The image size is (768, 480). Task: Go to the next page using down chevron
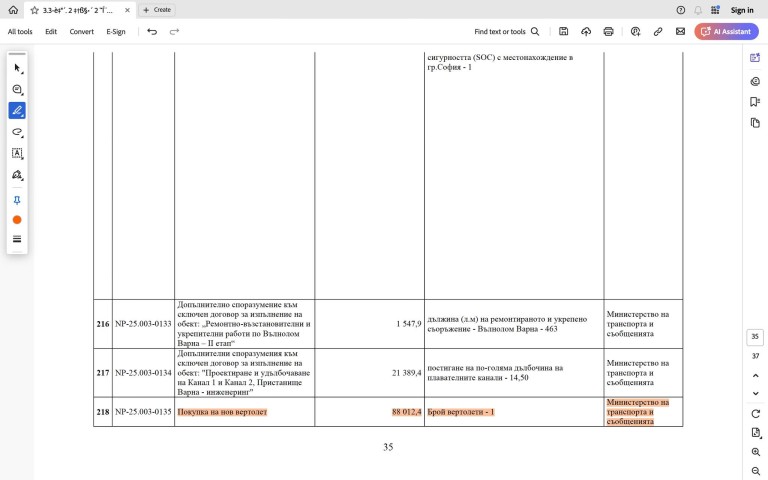[755, 393]
